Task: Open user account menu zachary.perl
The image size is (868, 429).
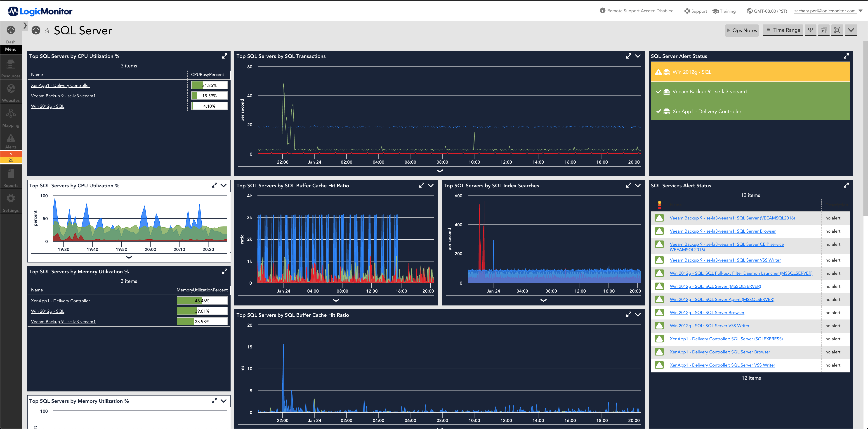Action: click(828, 11)
